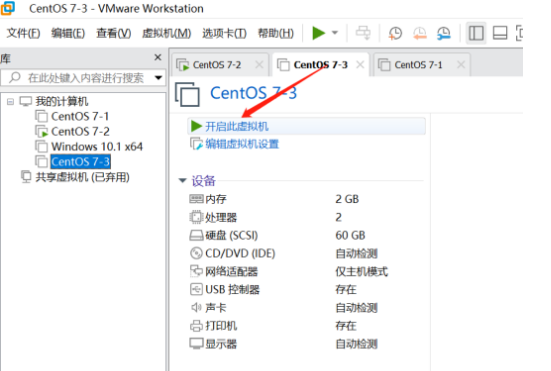Select 我的计算机 in the library tree
551x371 pixels.
click(61, 102)
